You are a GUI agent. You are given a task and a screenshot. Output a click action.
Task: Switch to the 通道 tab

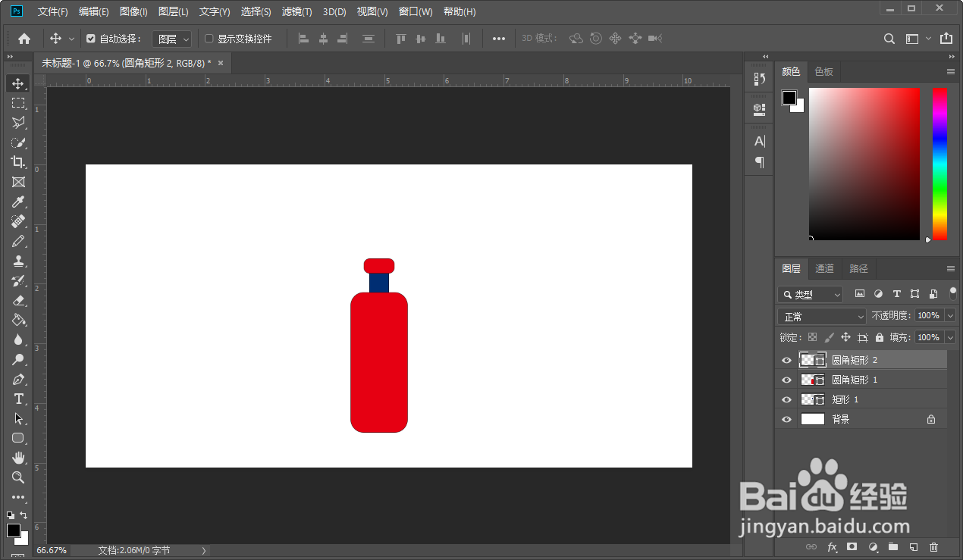[824, 268]
